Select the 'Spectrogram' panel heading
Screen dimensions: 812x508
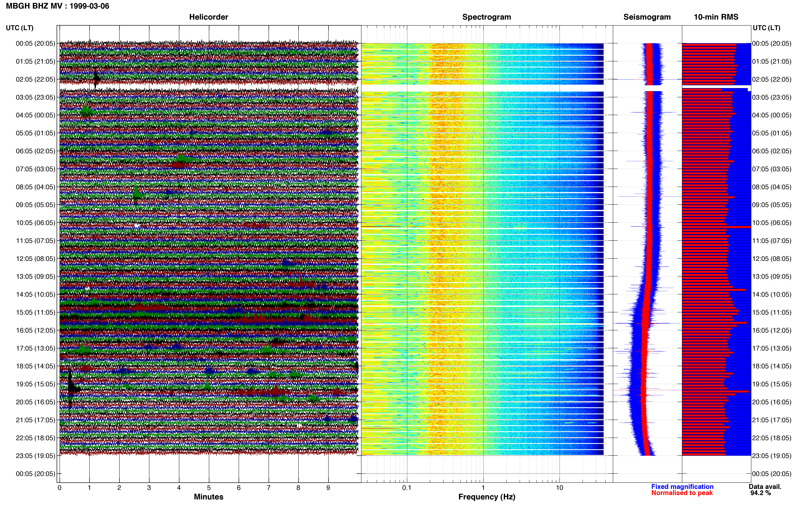pos(487,17)
